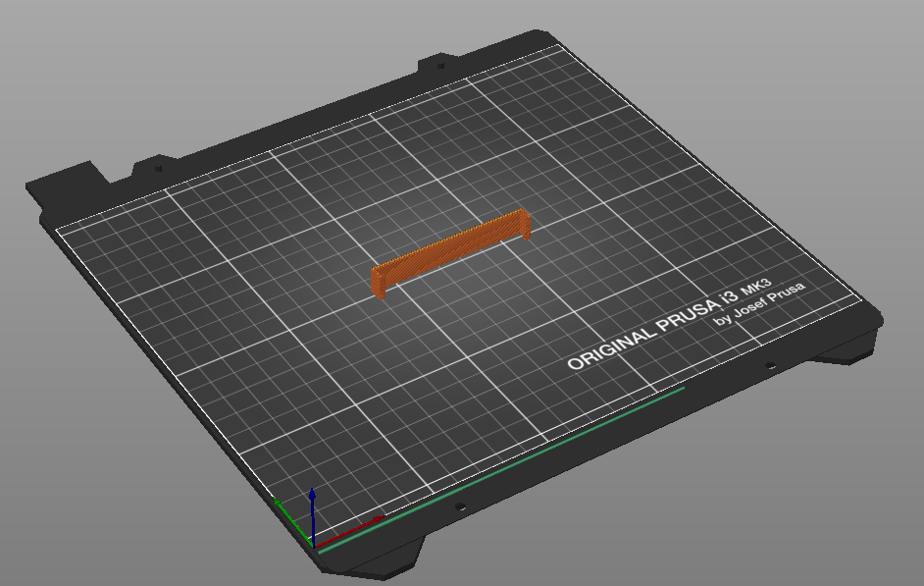Click the screw hole on top rear tab
Screen dimensions: 924x586
[x=439, y=67]
